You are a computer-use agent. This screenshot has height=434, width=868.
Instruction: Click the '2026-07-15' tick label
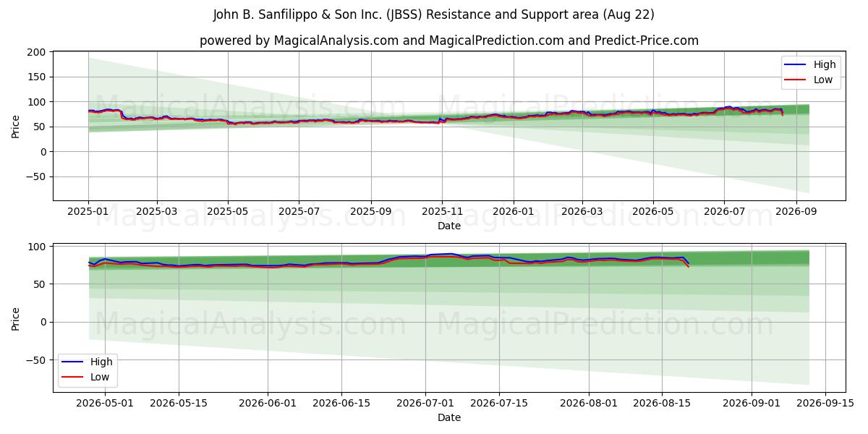tap(499, 404)
